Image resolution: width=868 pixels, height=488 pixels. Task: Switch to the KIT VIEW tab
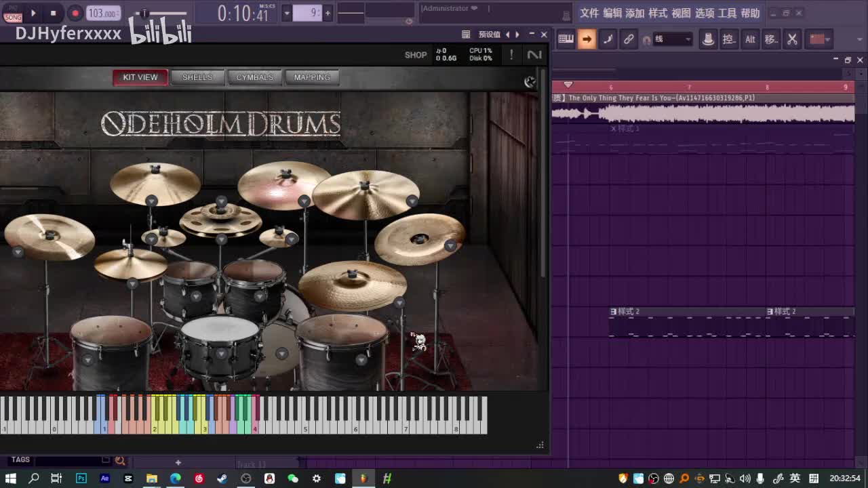140,77
